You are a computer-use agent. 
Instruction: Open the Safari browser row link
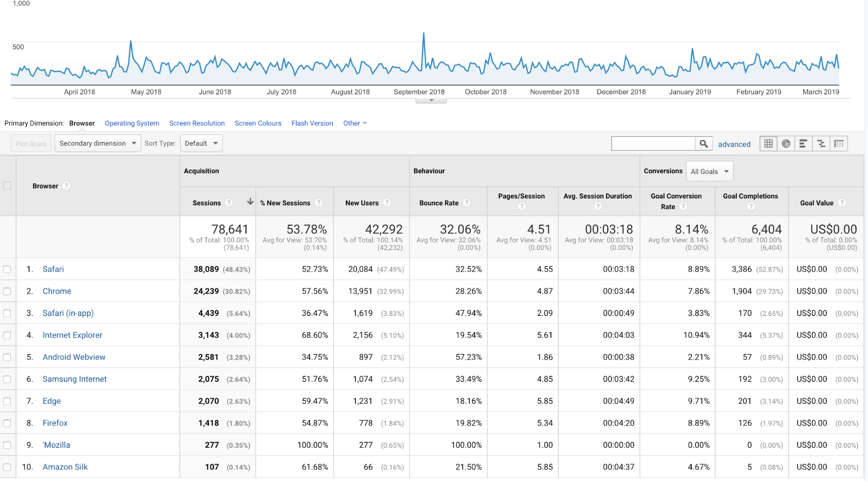53,269
